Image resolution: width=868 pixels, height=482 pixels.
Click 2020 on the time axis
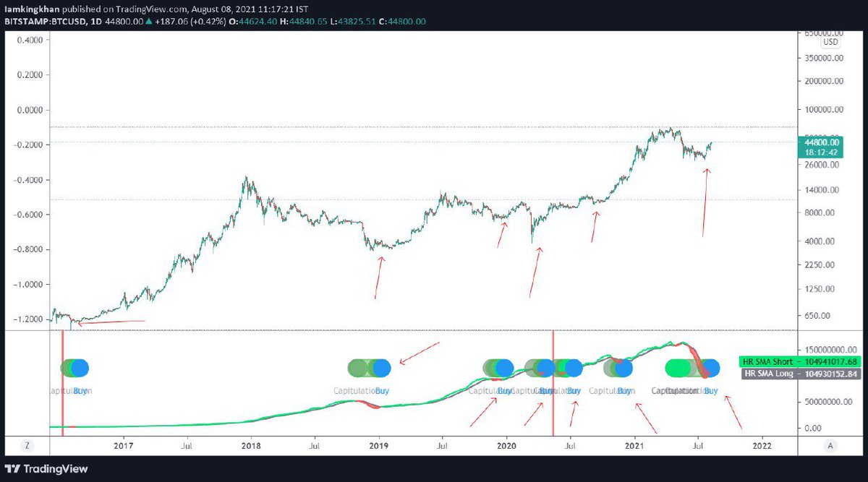point(506,447)
